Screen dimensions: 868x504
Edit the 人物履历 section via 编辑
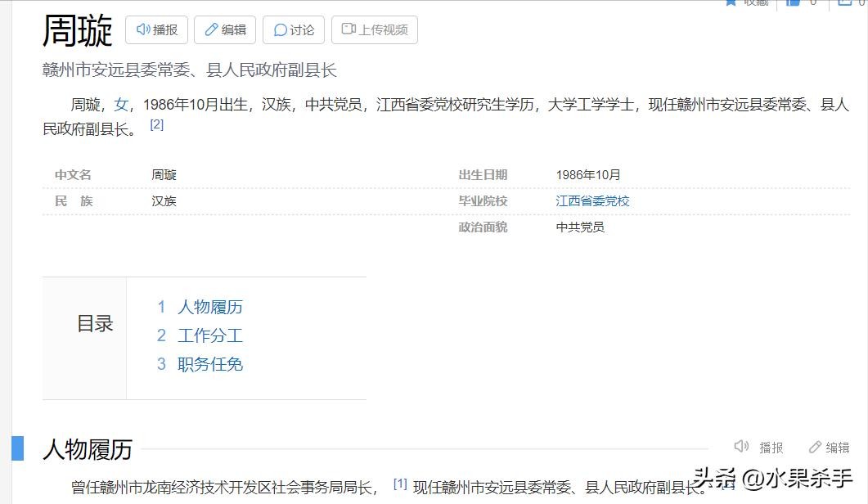[x=829, y=447]
